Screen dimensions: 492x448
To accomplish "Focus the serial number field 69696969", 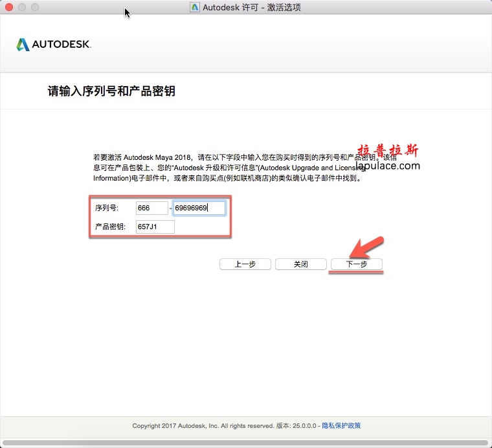I will click(x=199, y=208).
